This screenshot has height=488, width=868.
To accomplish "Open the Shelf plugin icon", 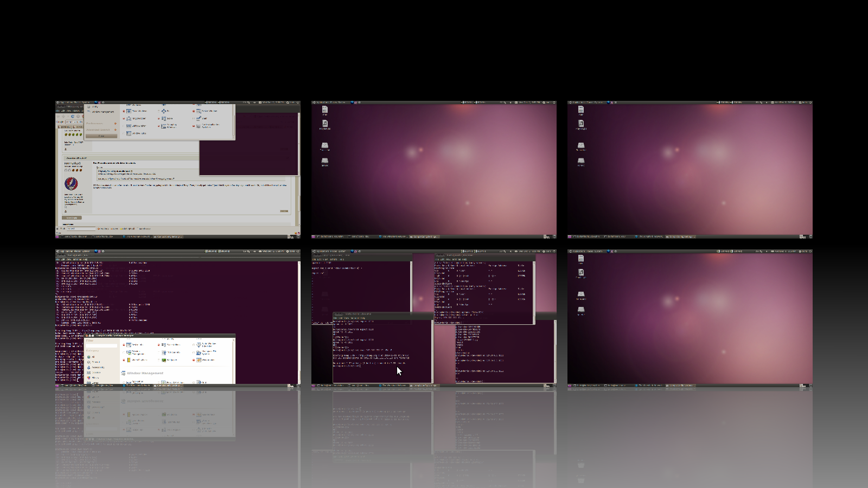I will point(199,118).
